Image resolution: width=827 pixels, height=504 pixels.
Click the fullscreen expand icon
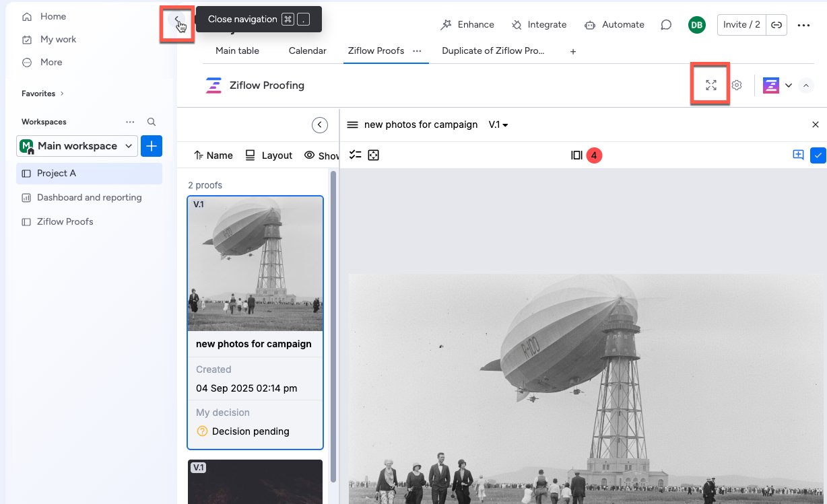point(710,85)
